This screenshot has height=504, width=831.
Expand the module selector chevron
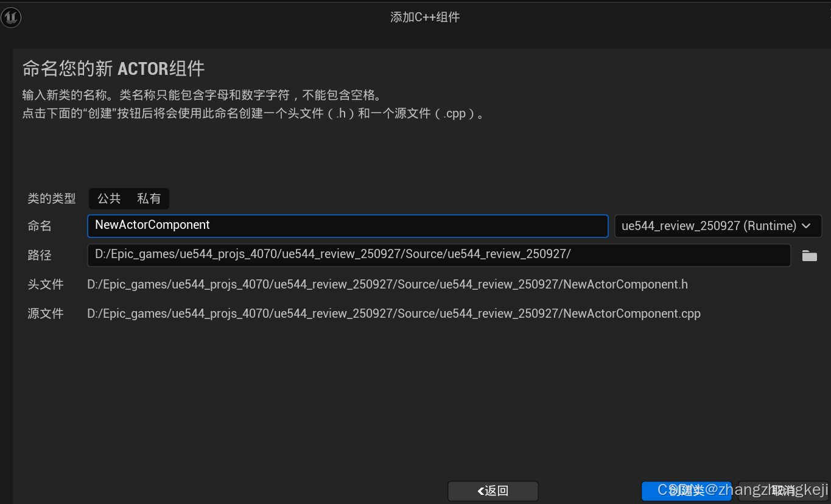tap(808, 225)
